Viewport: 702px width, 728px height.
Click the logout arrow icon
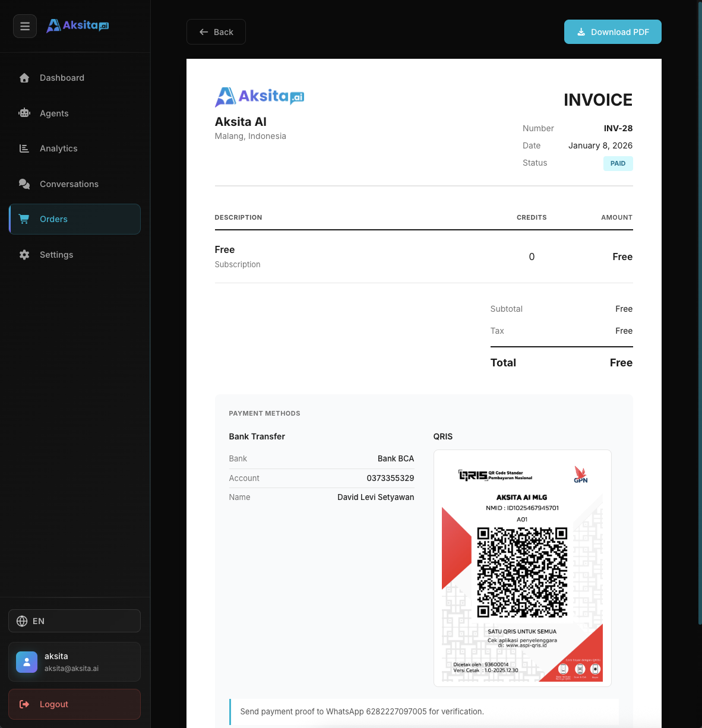(24, 704)
